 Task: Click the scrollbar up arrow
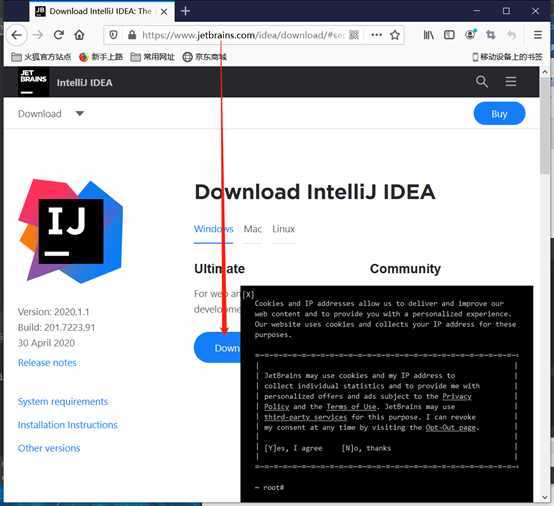point(544,72)
